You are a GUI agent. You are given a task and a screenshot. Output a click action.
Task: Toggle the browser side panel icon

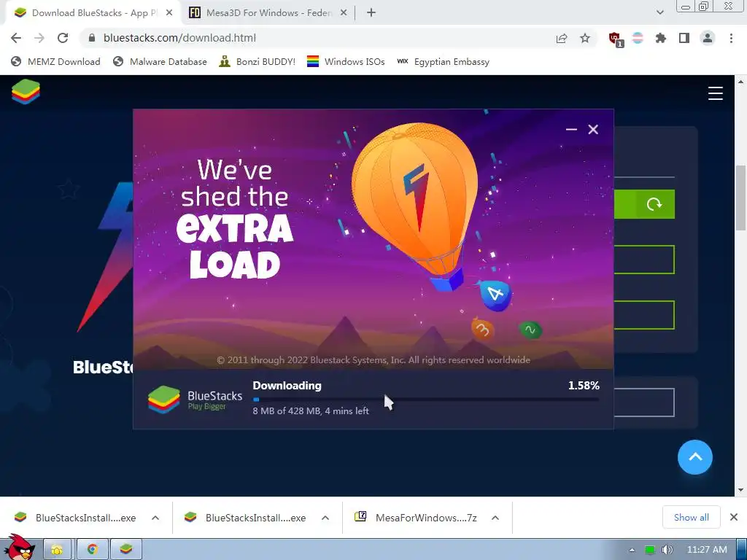click(x=684, y=38)
